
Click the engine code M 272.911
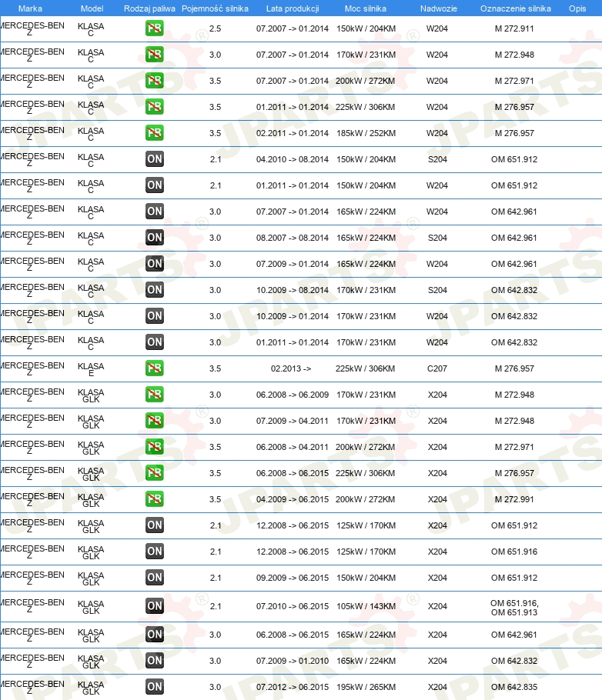pos(514,28)
